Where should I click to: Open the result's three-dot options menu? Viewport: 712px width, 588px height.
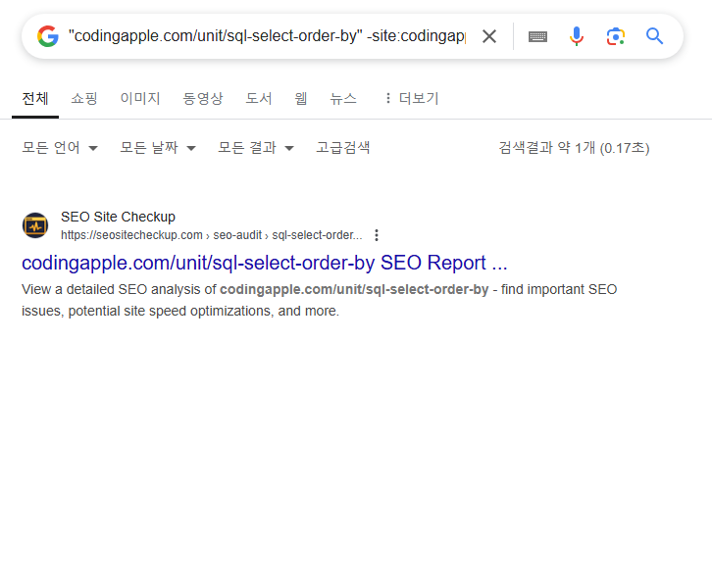coord(377,235)
